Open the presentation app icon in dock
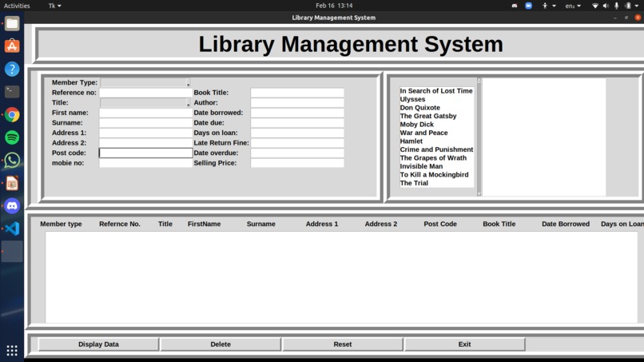This screenshot has height=362, width=644. [12, 183]
